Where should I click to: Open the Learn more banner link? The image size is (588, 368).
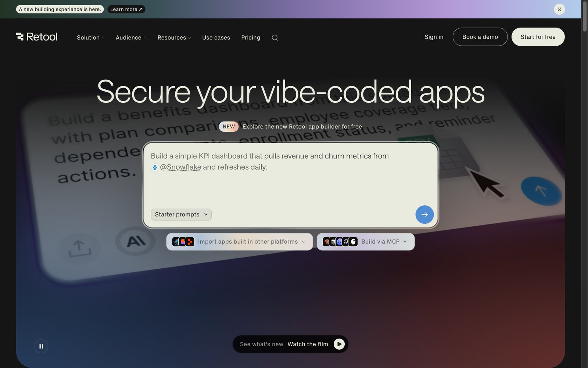pyautogui.click(x=126, y=9)
